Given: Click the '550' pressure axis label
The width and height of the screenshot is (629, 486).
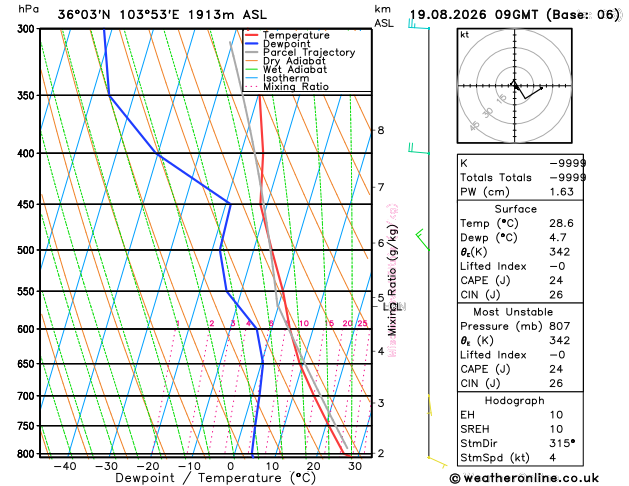Looking at the screenshot, I should tap(28, 292).
